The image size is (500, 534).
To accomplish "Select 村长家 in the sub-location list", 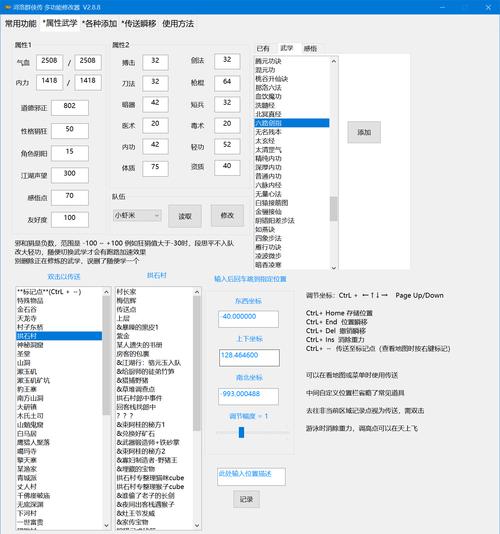I will tap(154, 292).
